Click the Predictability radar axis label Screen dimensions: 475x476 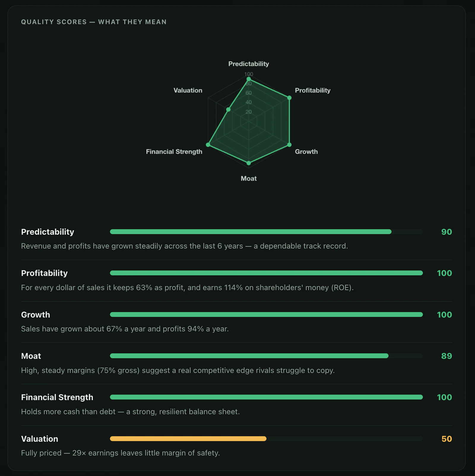click(249, 64)
